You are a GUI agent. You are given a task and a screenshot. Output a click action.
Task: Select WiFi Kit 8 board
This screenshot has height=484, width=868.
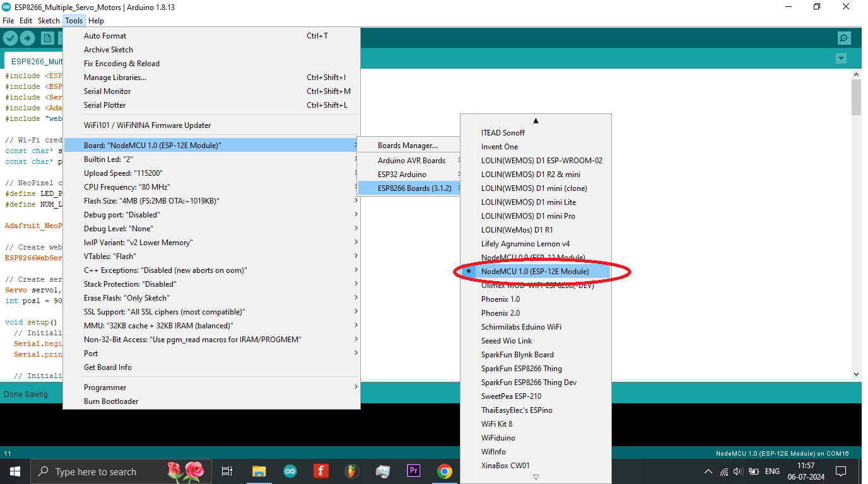[x=536, y=424]
